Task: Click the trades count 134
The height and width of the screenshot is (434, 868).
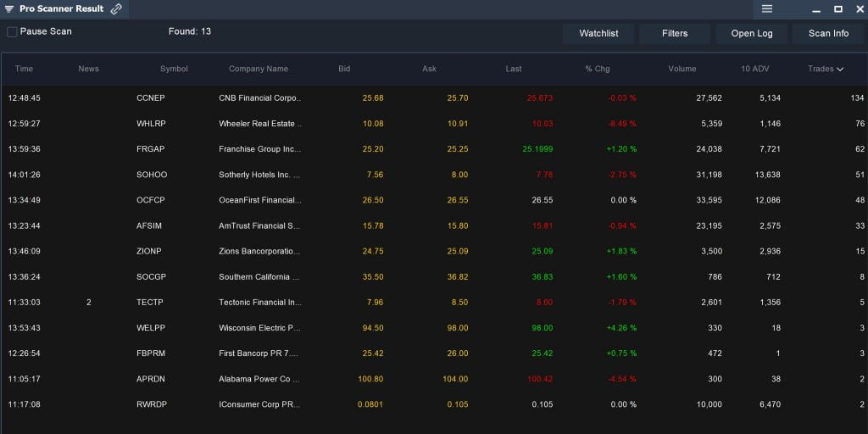Action: click(858, 98)
